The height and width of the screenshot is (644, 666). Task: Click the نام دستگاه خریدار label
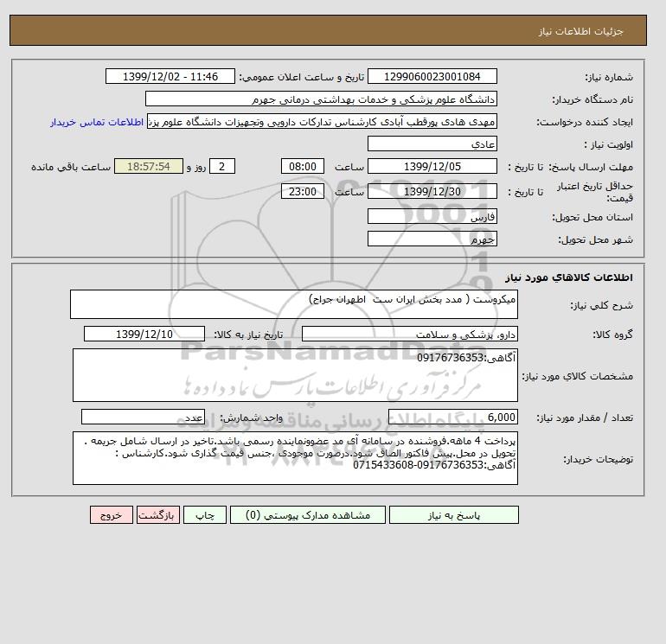(x=592, y=99)
